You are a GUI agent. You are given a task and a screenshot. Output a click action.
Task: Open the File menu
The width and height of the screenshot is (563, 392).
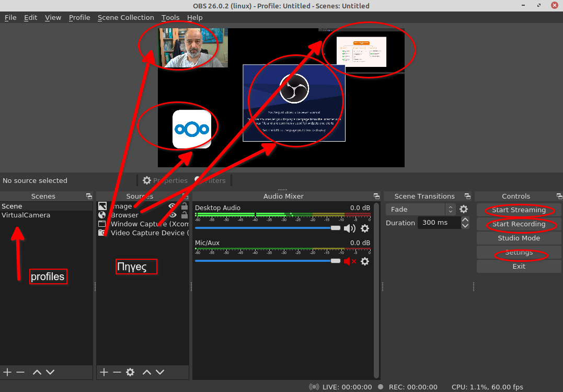tap(10, 18)
